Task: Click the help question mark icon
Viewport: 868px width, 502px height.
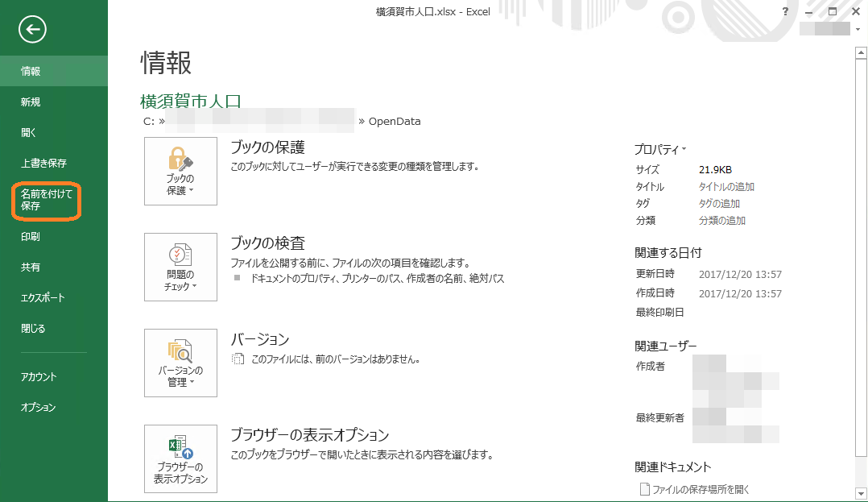Action: (784, 11)
